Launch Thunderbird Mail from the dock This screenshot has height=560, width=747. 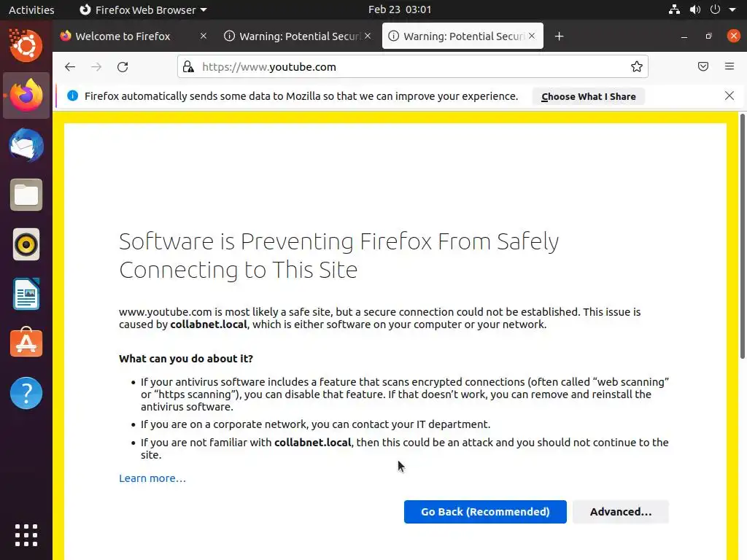pyautogui.click(x=26, y=145)
